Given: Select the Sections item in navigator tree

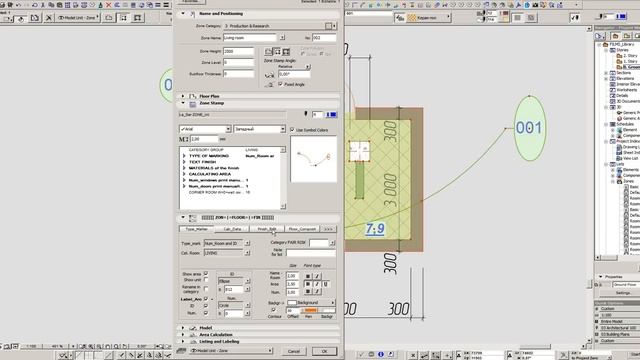Looking at the screenshot, I should point(623,73).
